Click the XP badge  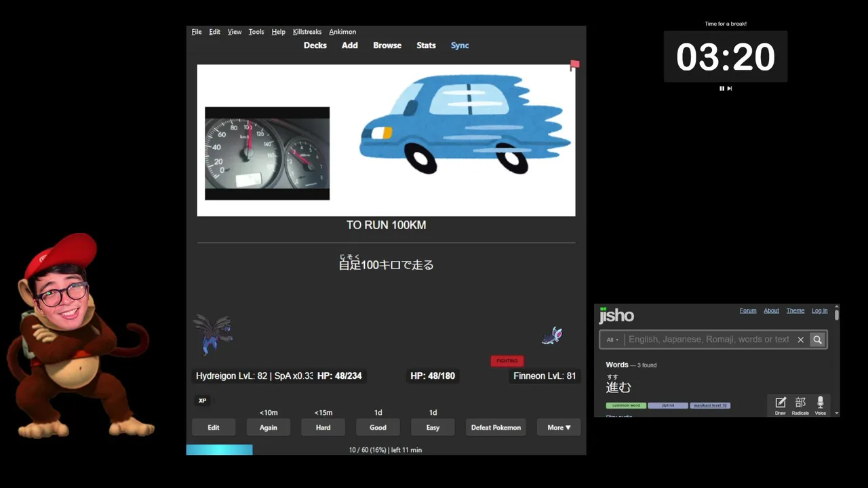[202, 401]
